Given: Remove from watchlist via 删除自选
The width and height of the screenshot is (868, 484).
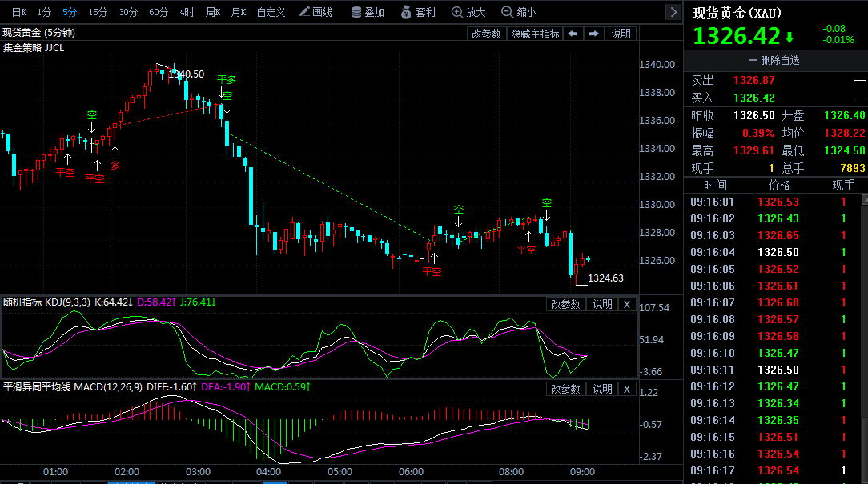Looking at the screenshot, I should point(774,61).
